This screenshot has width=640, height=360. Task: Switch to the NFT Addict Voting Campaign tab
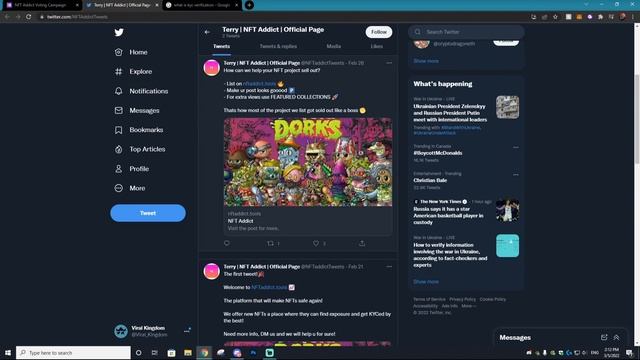click(41, 5)
